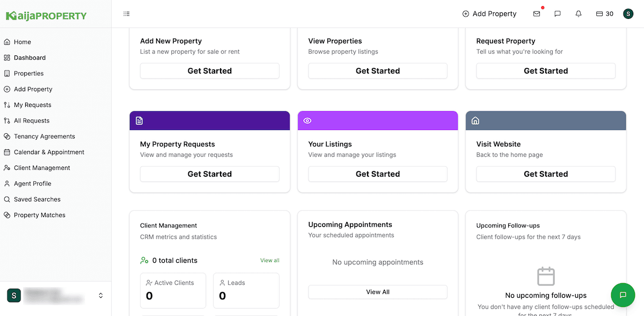Click the green floating chat button
This screenshot has height=316, width=644.
pyautogui.click(x=623, y=295)
